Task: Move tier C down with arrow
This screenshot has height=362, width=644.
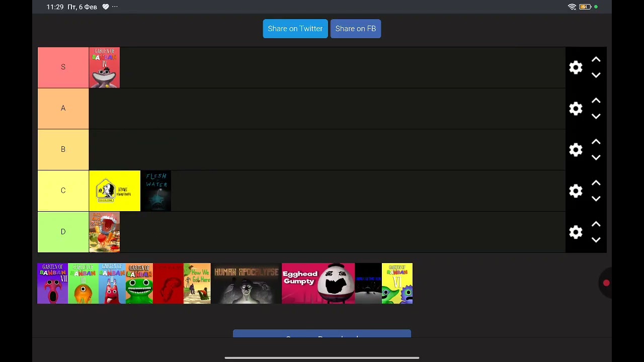Action: click(596, 199)
